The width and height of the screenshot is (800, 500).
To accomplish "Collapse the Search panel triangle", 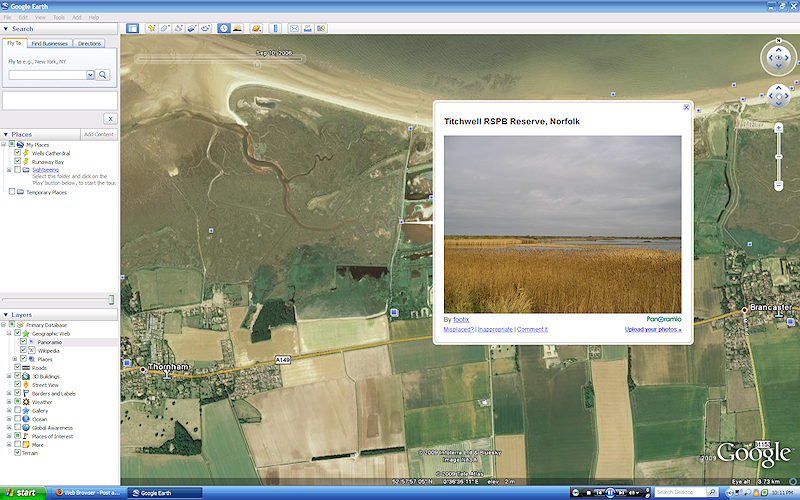I will coord(6,29).
